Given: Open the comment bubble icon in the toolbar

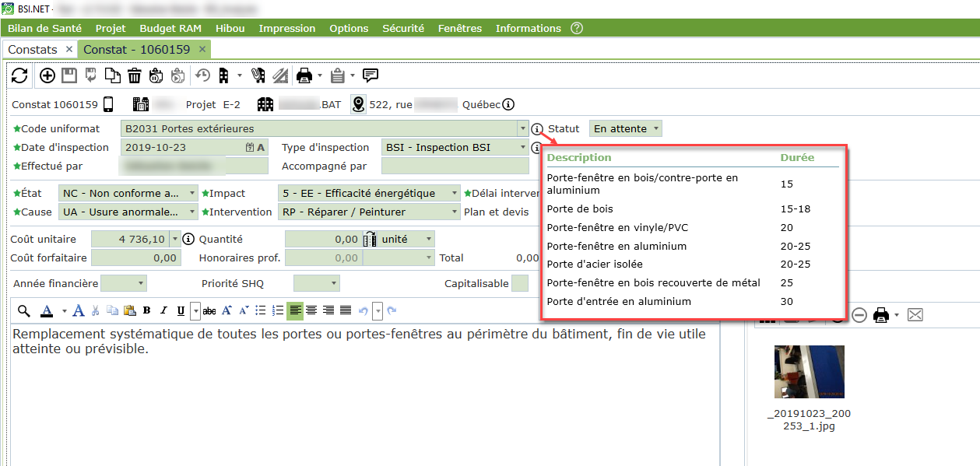Looking at the screenshot, I should [x=371, y=75].
